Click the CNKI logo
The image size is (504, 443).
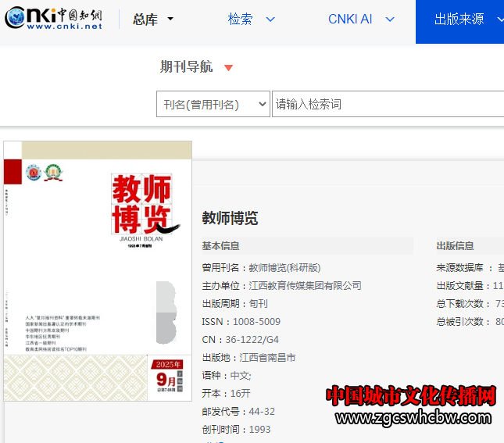click(55, 19)
